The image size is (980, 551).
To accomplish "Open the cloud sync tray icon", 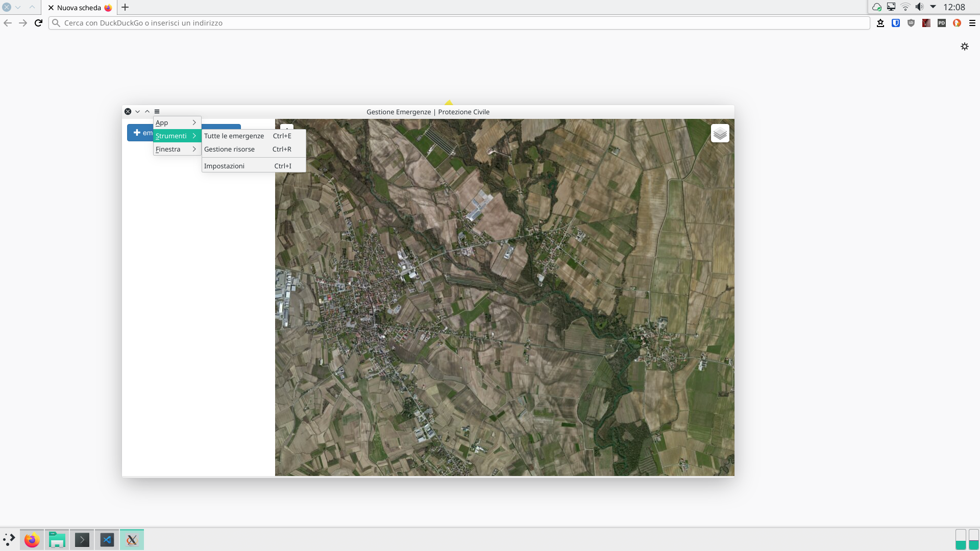I will [x=877, y=7].
